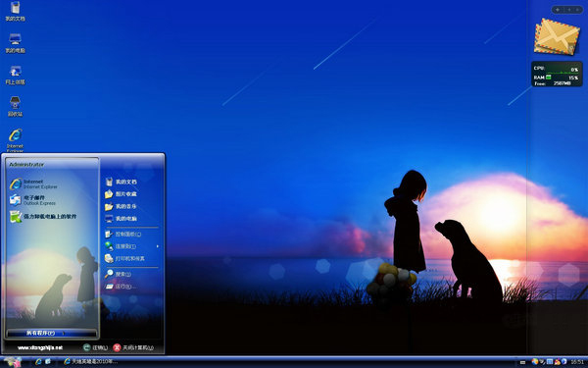The image size is (588, 368).
Task: Select Internet Explorer desktop shortcut
Action: point(15,139)
